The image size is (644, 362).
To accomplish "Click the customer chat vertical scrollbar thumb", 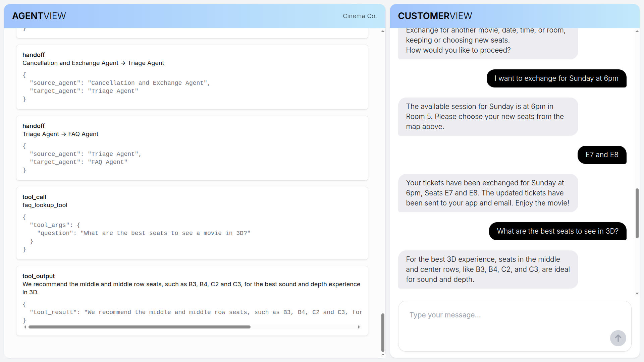I will click(x=637, y=213).
